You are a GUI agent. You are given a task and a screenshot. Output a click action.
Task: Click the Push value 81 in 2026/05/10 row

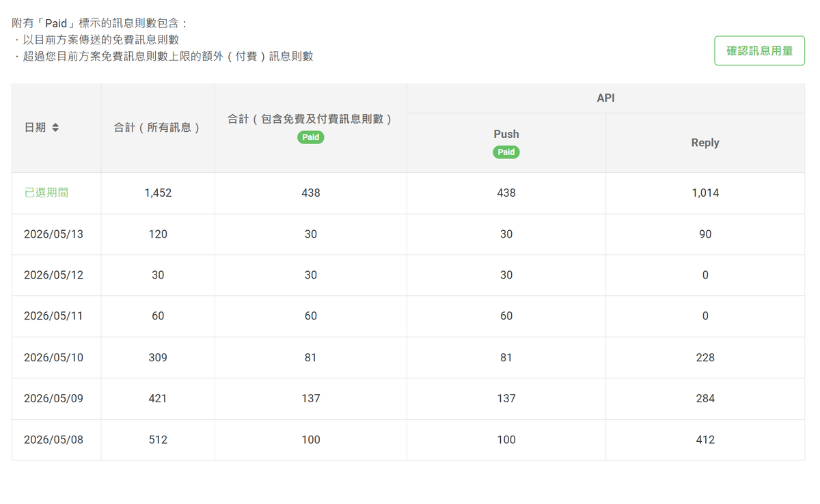coord(506,358)
